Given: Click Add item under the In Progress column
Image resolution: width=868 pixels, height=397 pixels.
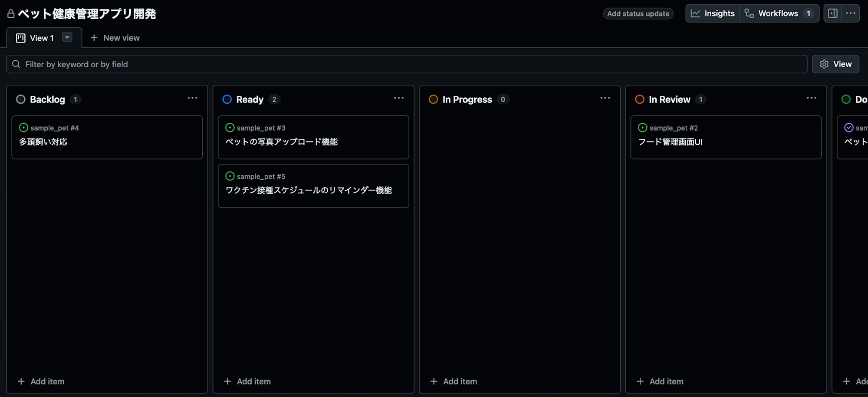Looking at the screenshot, I should pyautogui.click(x=453, y=381).
